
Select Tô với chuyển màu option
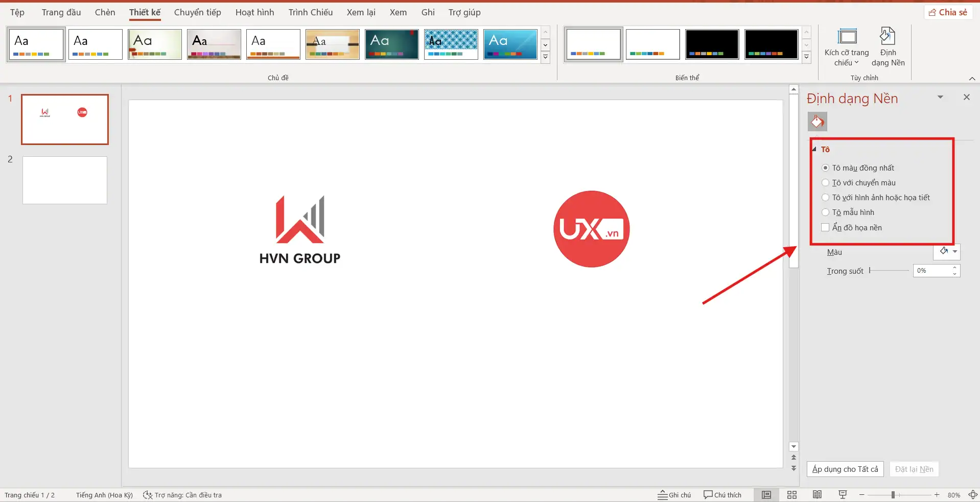pyautogui.click(x=826, y=182)
